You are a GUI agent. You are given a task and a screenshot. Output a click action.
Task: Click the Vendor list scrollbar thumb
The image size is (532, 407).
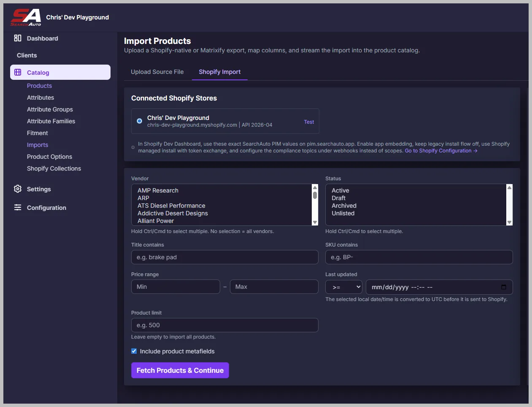click(x=315, y=195)
